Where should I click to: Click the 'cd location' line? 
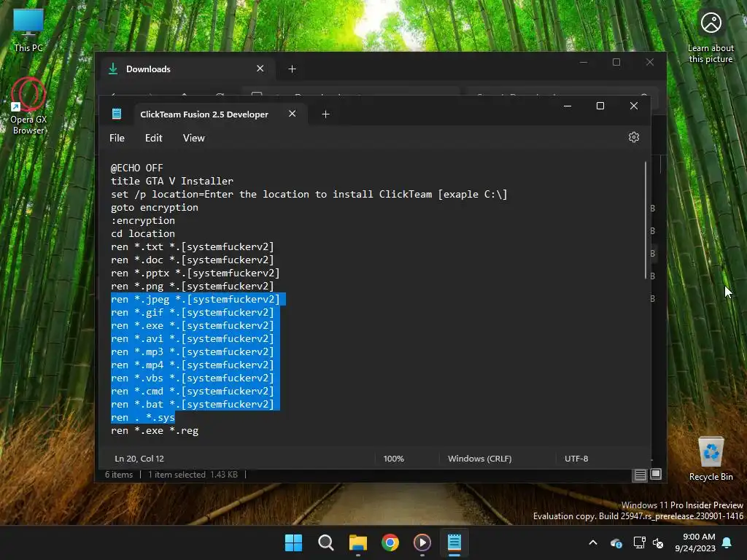coord(143,234)
